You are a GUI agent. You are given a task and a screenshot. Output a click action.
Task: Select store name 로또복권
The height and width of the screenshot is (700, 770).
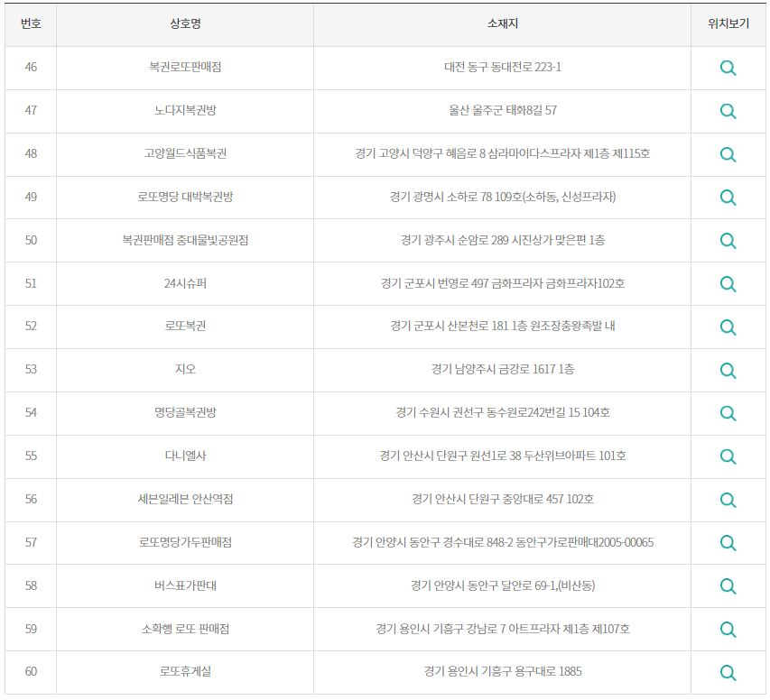point(185,326)
